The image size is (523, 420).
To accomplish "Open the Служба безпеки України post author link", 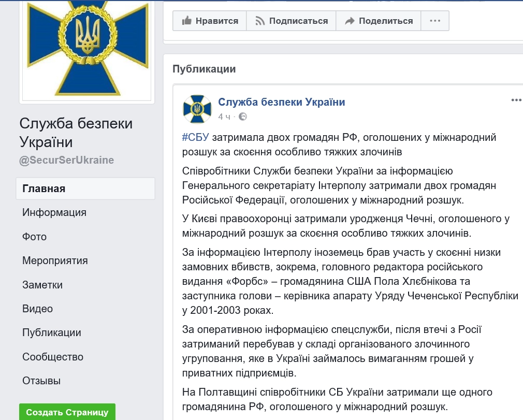I will (x=281, y=102).
